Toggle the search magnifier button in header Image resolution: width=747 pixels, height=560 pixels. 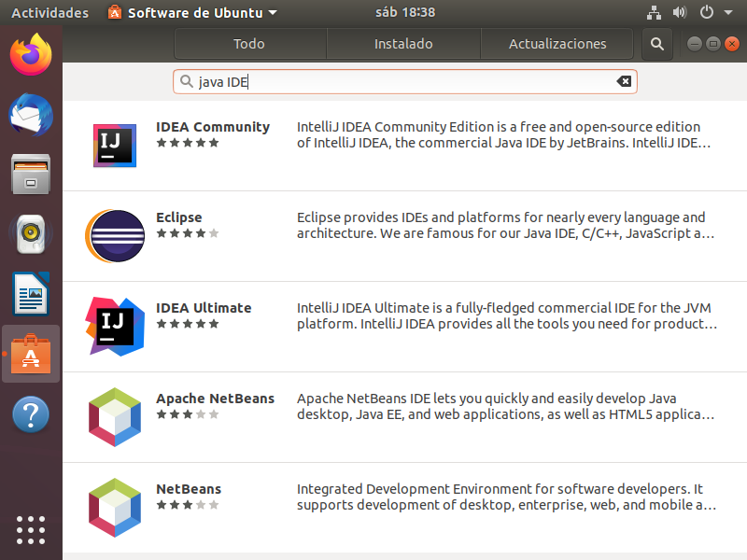(x=657, y=44)
